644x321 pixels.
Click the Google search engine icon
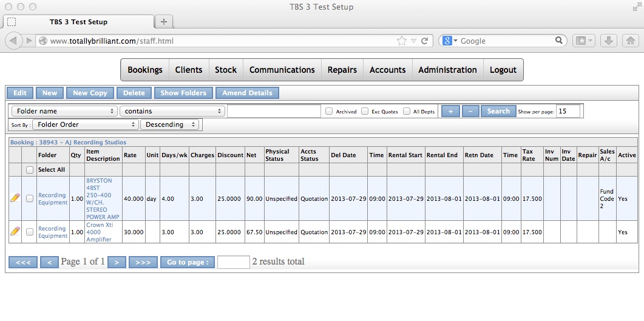coord(447,41)
